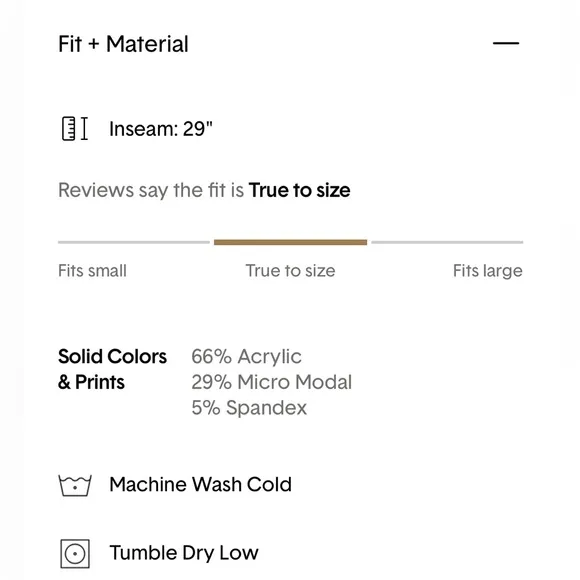Click the Tumble Dry Low icon
580x580 pixels.
75,554
